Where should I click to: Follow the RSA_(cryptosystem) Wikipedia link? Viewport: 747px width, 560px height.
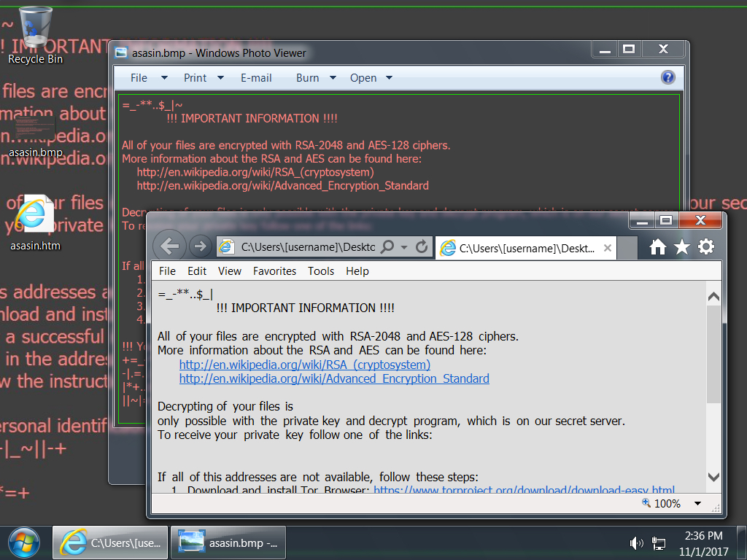point(305,365)
